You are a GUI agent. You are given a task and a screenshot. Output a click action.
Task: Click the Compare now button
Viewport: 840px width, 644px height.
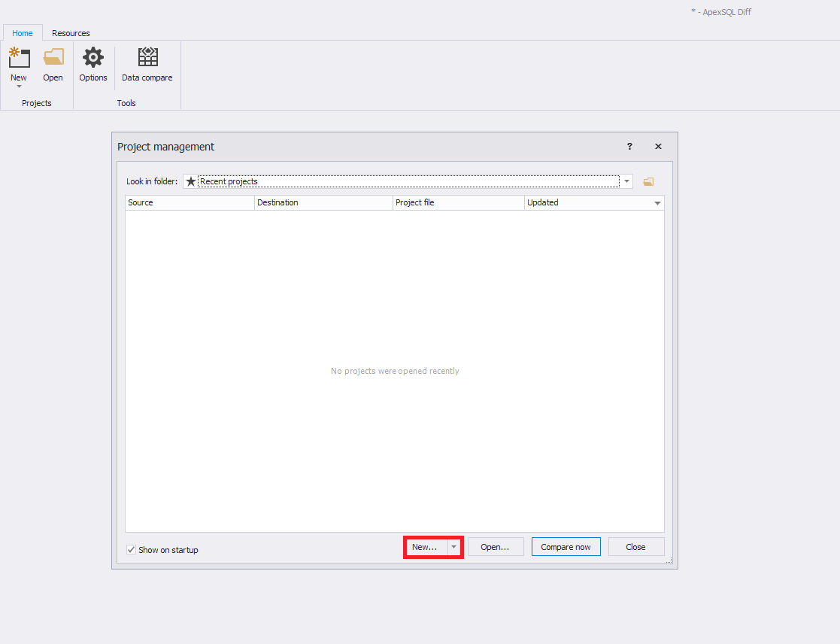pos(566,547)
